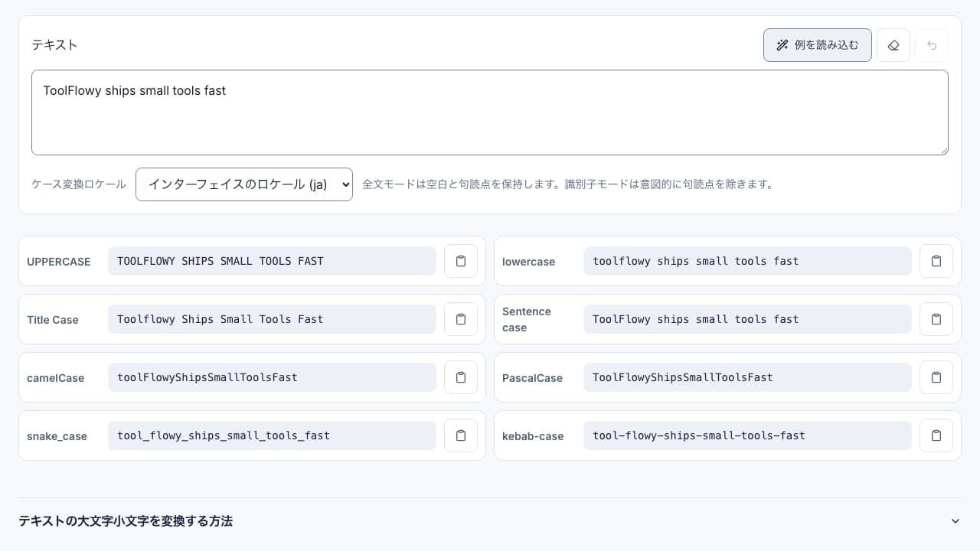Copy the PascalCase result with its clipboard icon

[936, 377]
